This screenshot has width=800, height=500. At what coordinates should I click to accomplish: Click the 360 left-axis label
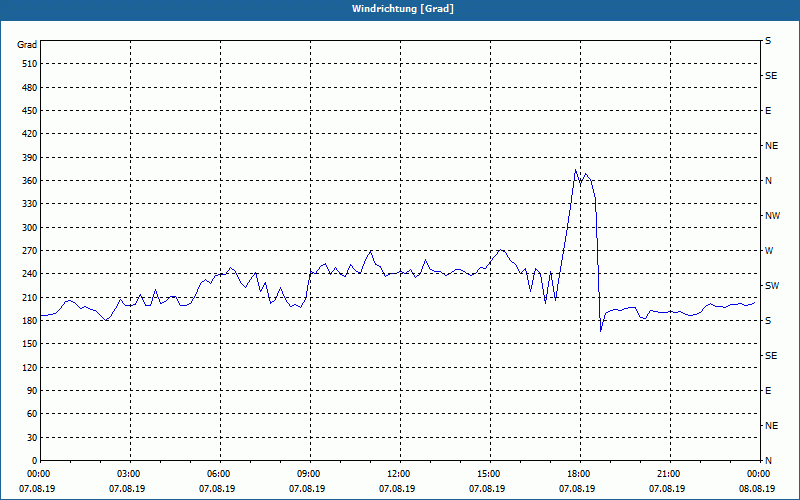30,181
